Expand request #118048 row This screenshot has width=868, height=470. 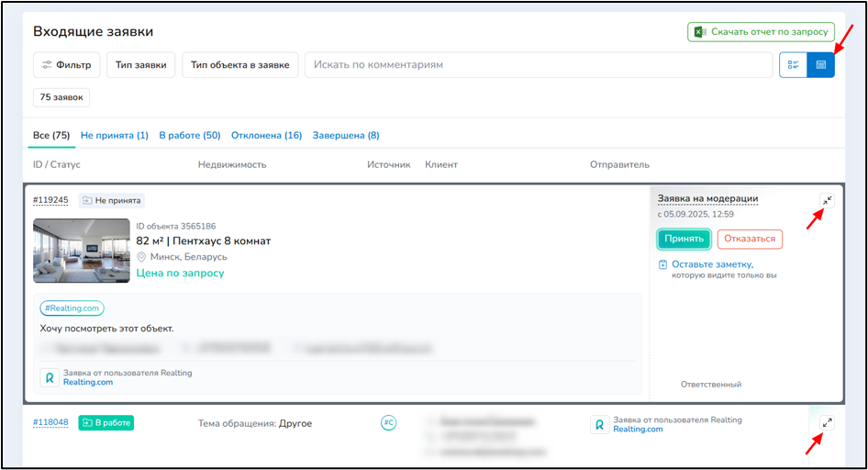click(827, 423)
